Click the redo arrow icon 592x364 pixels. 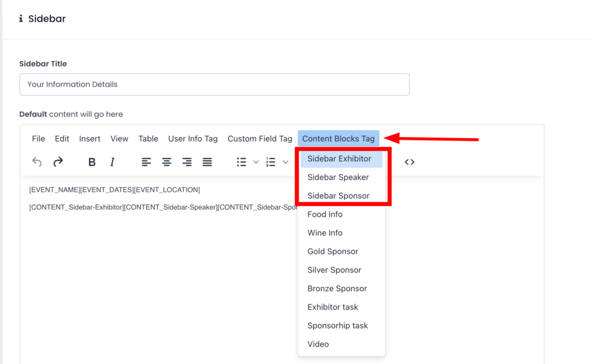(58, 162)
